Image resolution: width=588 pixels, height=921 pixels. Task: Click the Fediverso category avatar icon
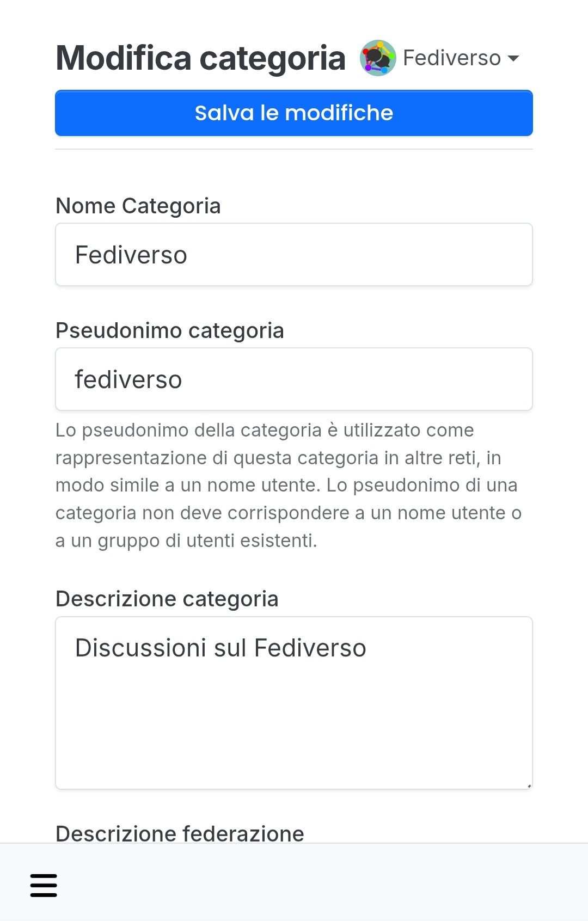(x=378, y=58)
